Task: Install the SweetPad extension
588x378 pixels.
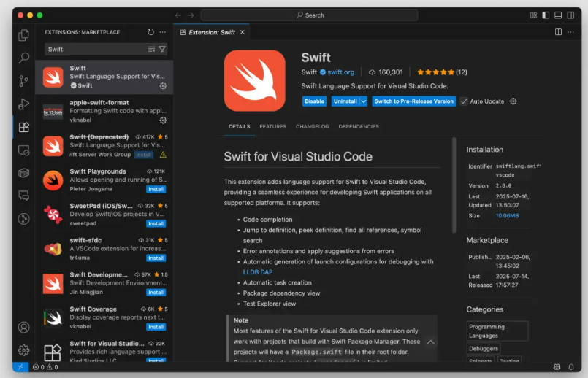Action: point(156,223)
